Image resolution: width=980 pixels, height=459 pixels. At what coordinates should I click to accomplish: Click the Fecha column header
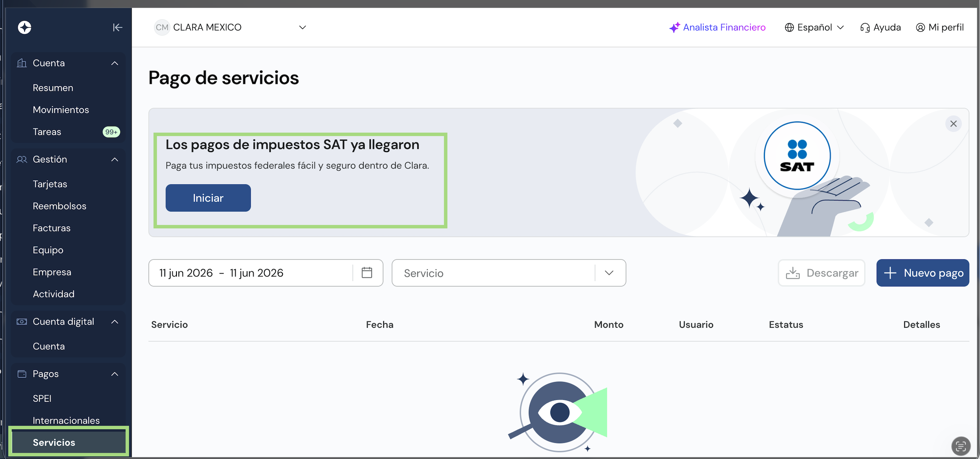(x=380, y=324)
